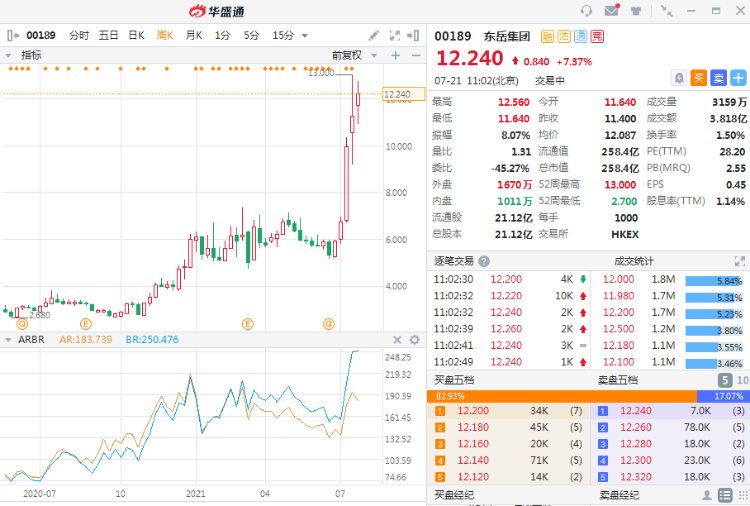Switch to 月K monthly candlestick
Screen dimensions: 750x506
click(194, 35)
